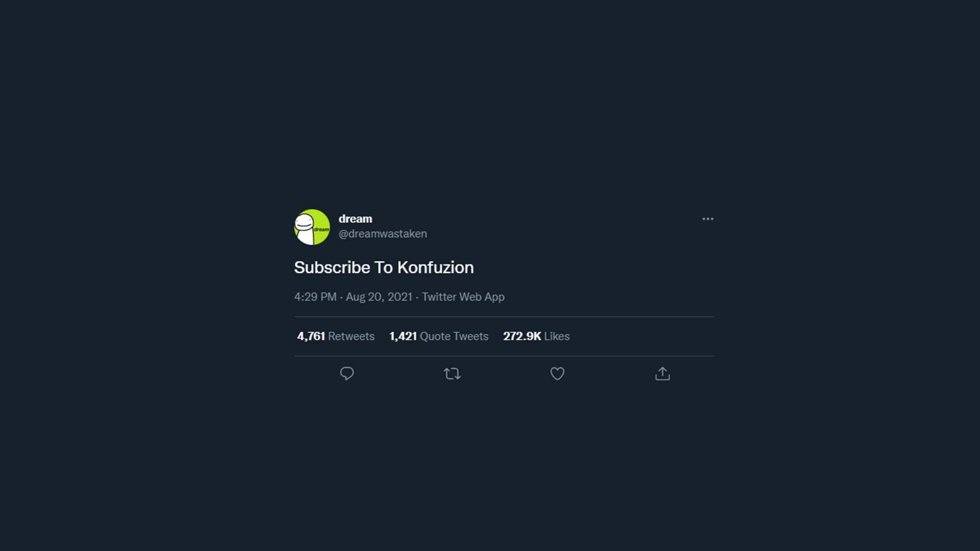Open the Twitter Web App source link
This screenshot has height=551, width=980.
click(463, 297)
